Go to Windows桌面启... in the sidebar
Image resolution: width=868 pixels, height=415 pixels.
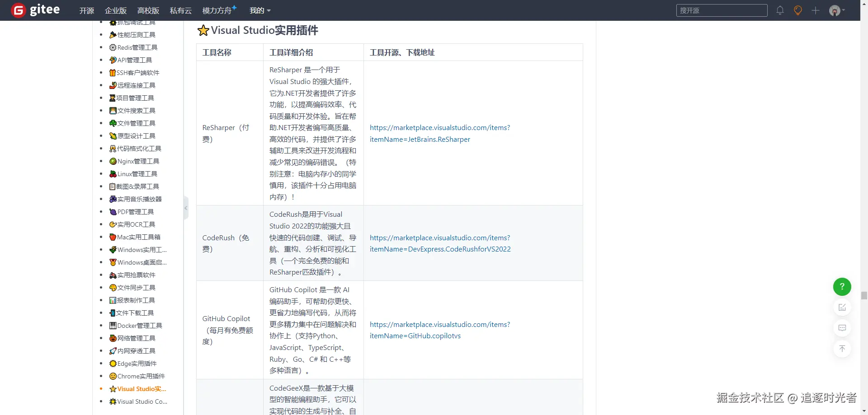coord(138,262)
